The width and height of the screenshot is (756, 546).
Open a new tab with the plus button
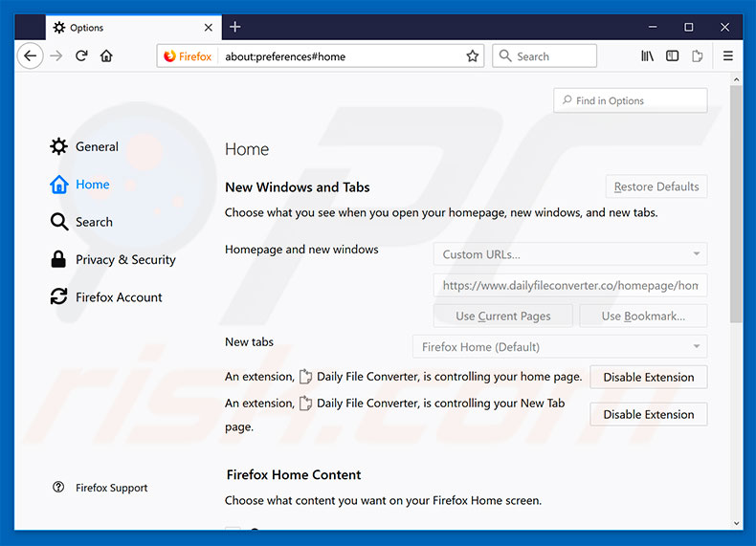click(235, 27)
